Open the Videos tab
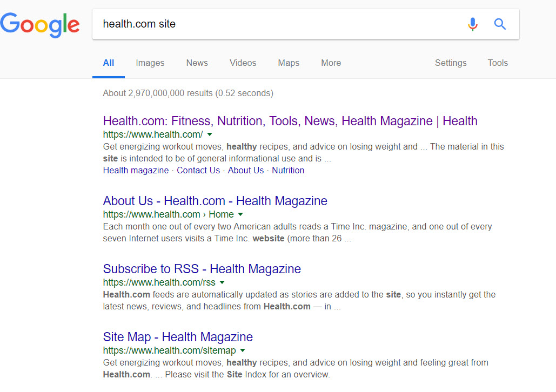 coord(243,63)
